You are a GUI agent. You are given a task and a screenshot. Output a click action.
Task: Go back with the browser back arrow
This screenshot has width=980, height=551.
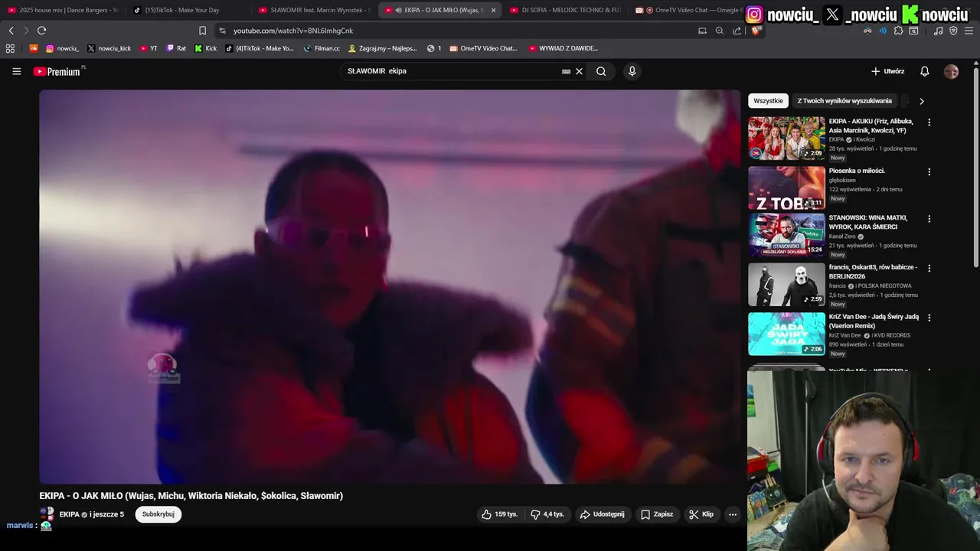pyautogui.click(x=11, y=31)
